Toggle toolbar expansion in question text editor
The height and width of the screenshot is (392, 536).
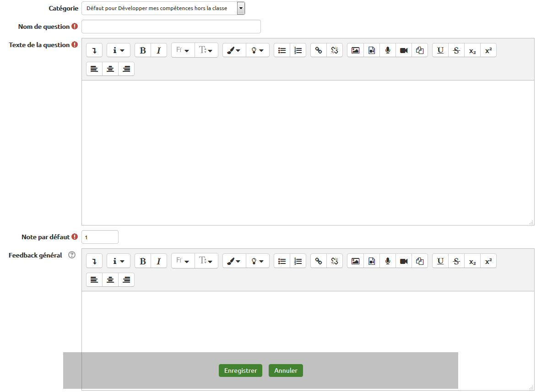point(94,51)
